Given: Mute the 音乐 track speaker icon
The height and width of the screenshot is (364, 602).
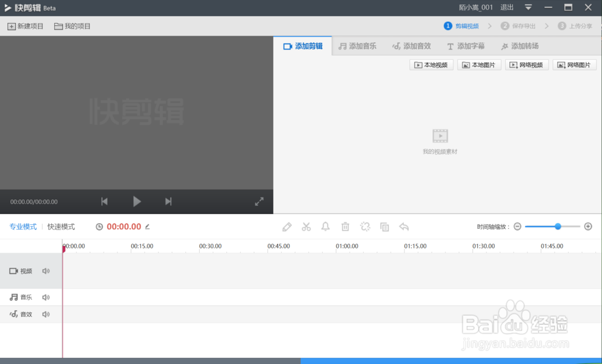Looking at the screenshot, I should (46, 297).
